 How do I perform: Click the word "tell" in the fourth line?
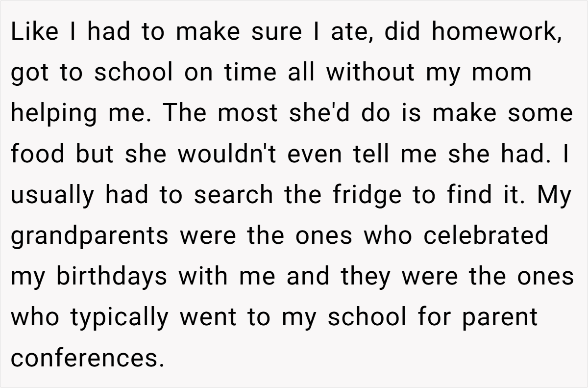378,154
